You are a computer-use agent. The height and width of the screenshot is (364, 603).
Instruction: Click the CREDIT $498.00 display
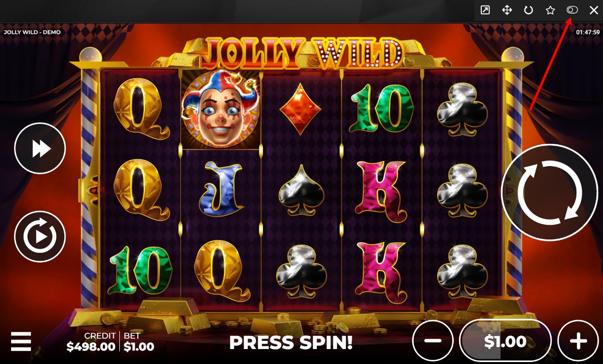[x=91, y=341]
